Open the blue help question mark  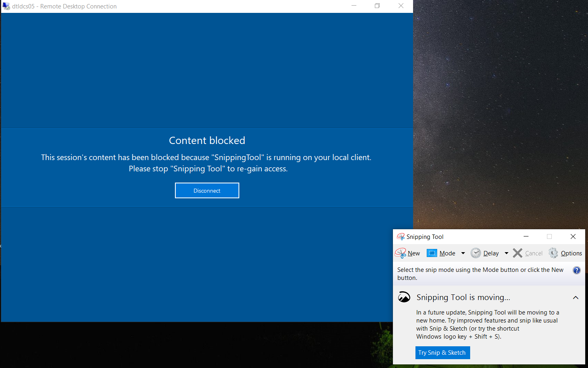pos(577,270)
